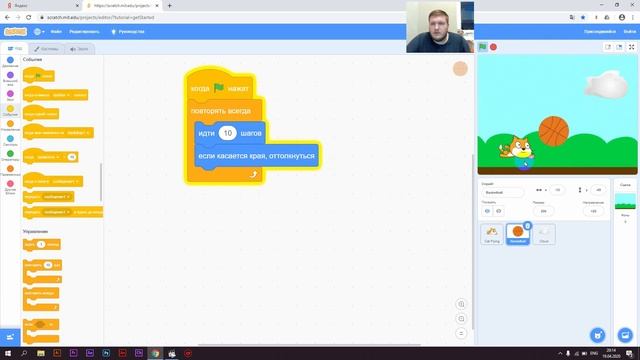Switch to the Код tab
The height and width of the screenshot is (360, 640).
click(15, 49)
